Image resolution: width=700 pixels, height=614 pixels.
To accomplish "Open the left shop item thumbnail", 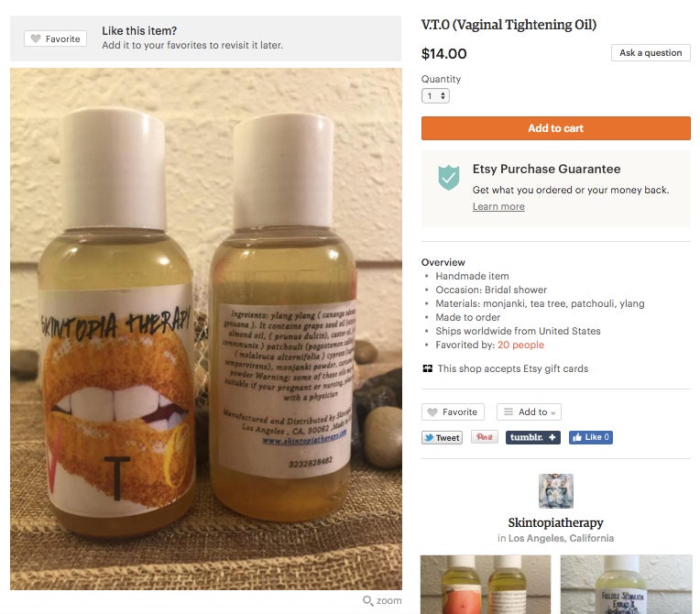I will pyautogui.click(x=486, y=584).
